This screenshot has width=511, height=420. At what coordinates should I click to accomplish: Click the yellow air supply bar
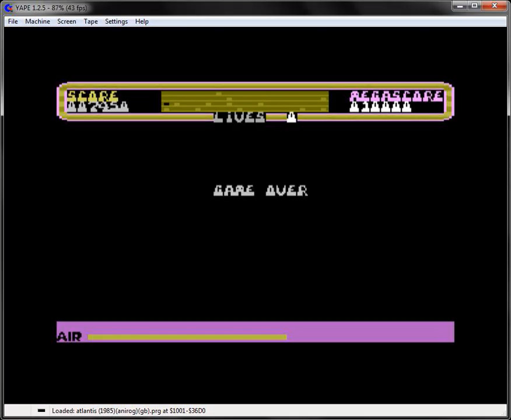pyautogui.click(x=187, y=337)
